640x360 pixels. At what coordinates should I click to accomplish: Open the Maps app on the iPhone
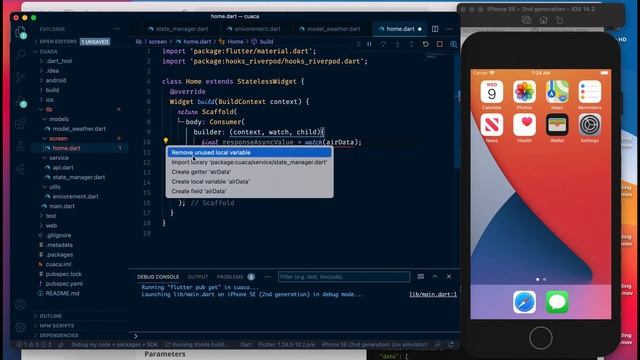pyautogui.click(x=557, y=91)
